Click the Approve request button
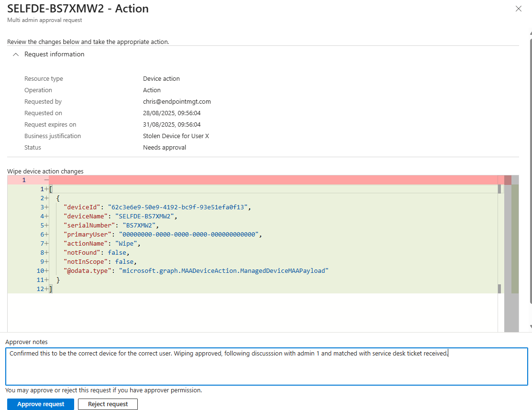 pyautogui.click(x=41, y=404)
